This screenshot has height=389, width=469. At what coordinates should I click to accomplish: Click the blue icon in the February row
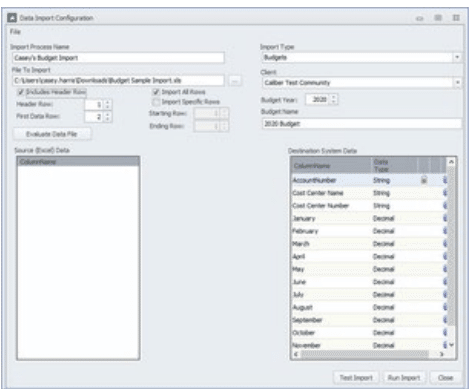[x=445, y=231]
